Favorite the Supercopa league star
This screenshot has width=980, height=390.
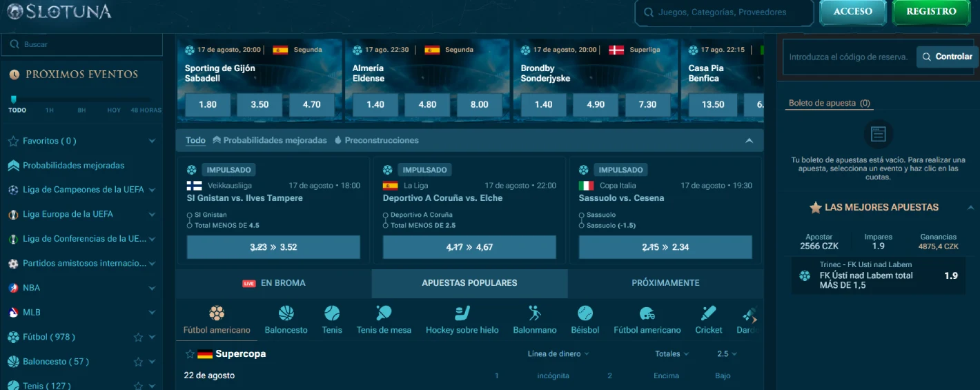pyautogui.click(x=190, y=354)
